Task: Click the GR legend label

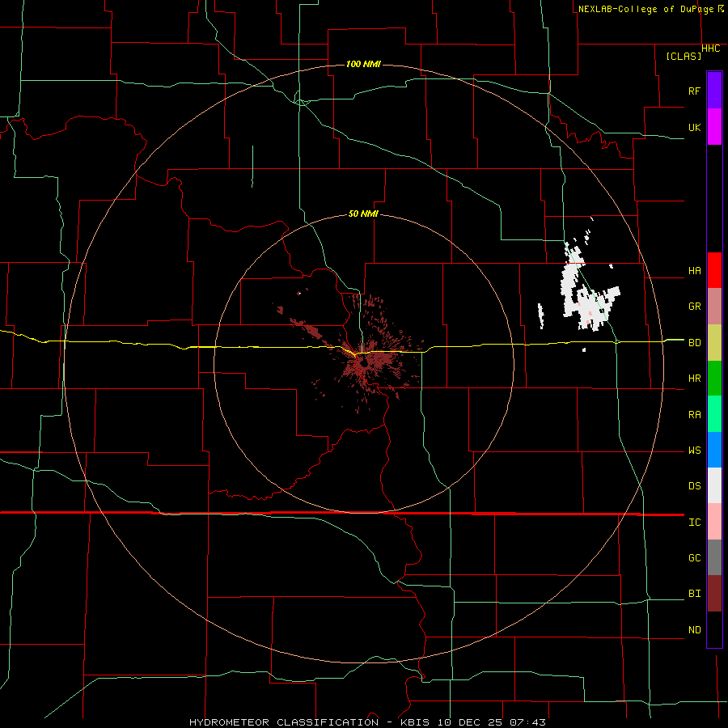Action: tap(694, 307)
